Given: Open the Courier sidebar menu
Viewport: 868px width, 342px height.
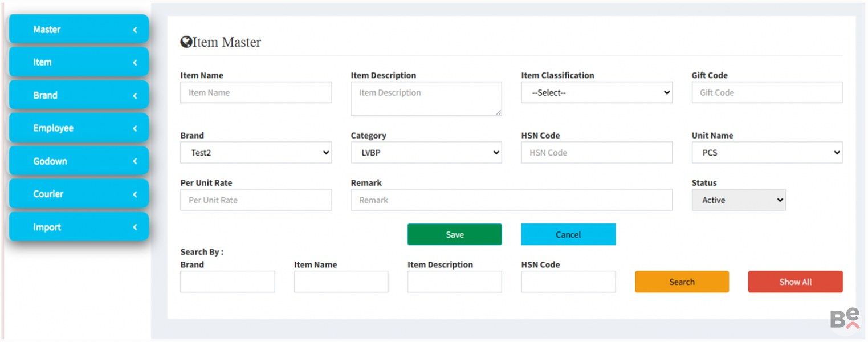Looking at the screenshot, I should pyautogui.click(x=79, y=194).
